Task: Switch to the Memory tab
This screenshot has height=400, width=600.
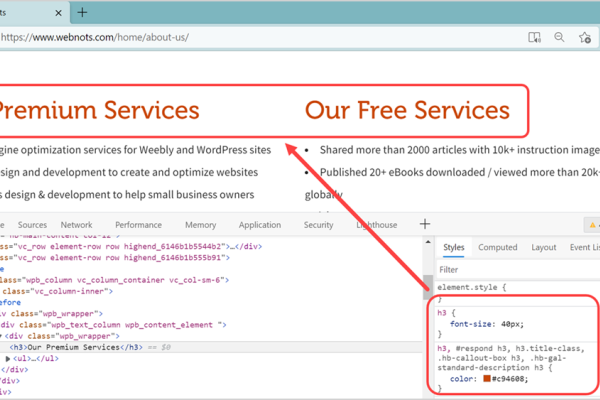Action: coord(200,226)
